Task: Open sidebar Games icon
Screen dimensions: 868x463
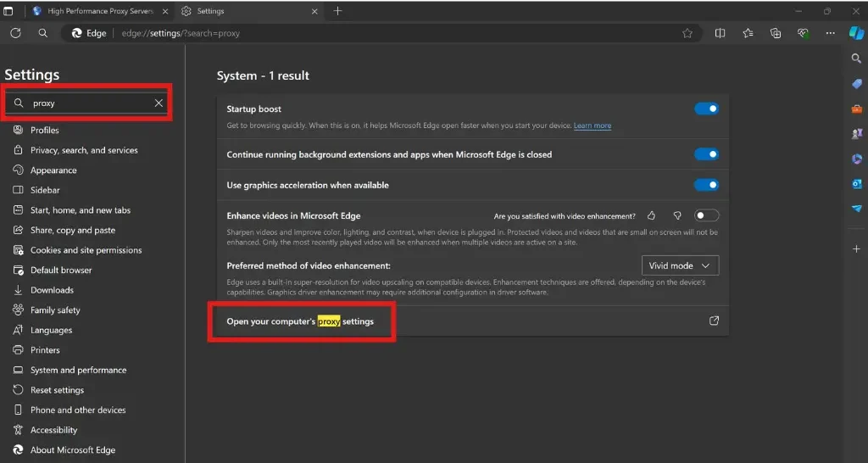Action: click(856, 133)
